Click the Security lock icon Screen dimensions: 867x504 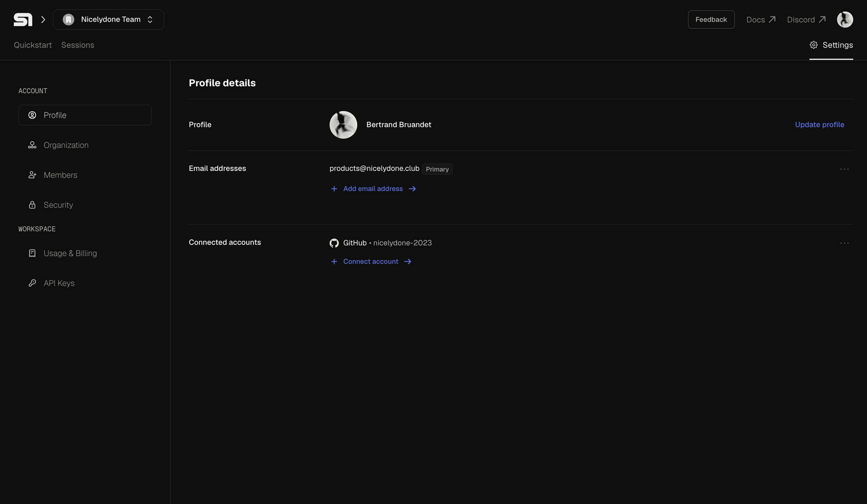(x=32, y=205)
